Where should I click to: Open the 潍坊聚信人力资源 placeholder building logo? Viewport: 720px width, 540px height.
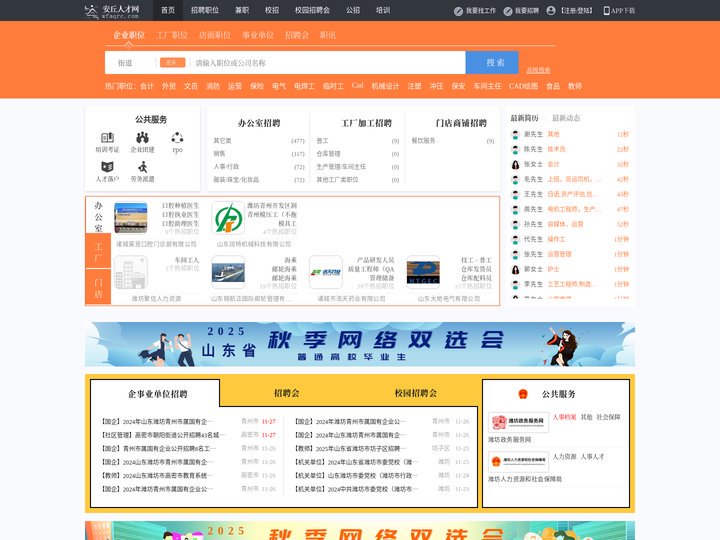131,272
